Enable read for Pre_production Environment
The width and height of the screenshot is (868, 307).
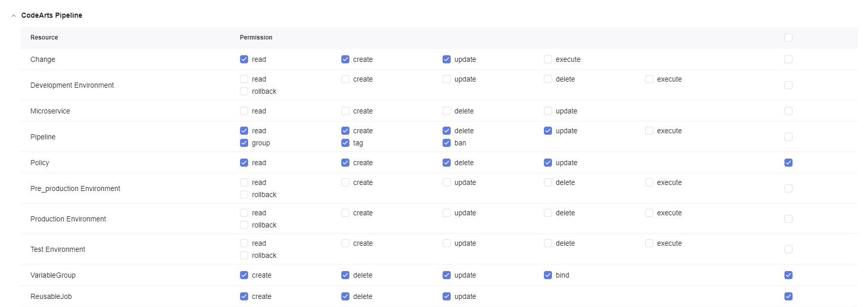(x=244, y=182)
